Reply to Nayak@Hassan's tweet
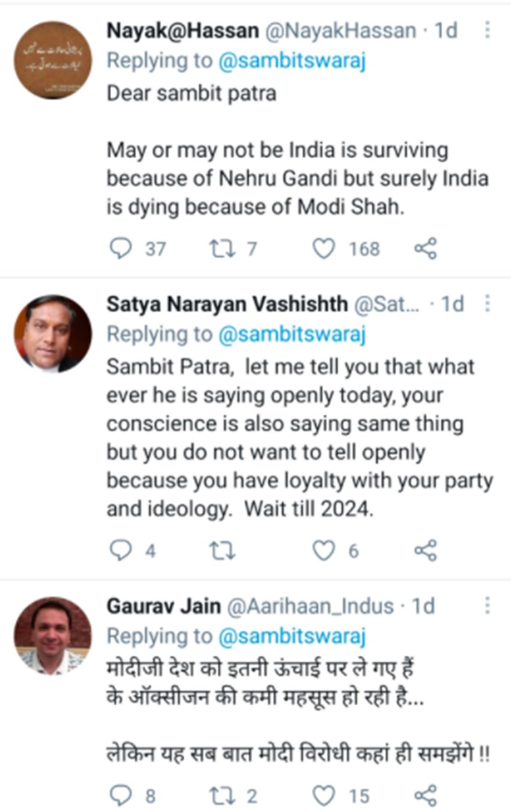Screen dimensions: 511x812 (120, 248)
